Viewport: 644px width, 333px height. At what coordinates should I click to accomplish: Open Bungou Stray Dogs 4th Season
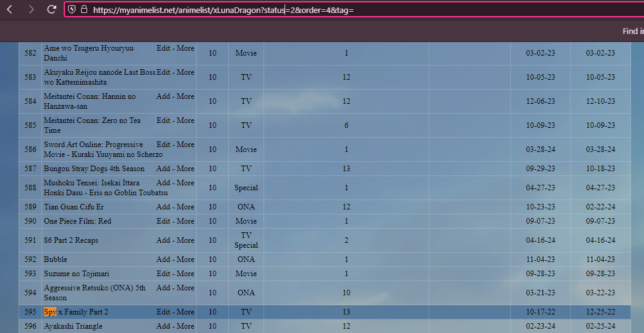coord(94,169)
